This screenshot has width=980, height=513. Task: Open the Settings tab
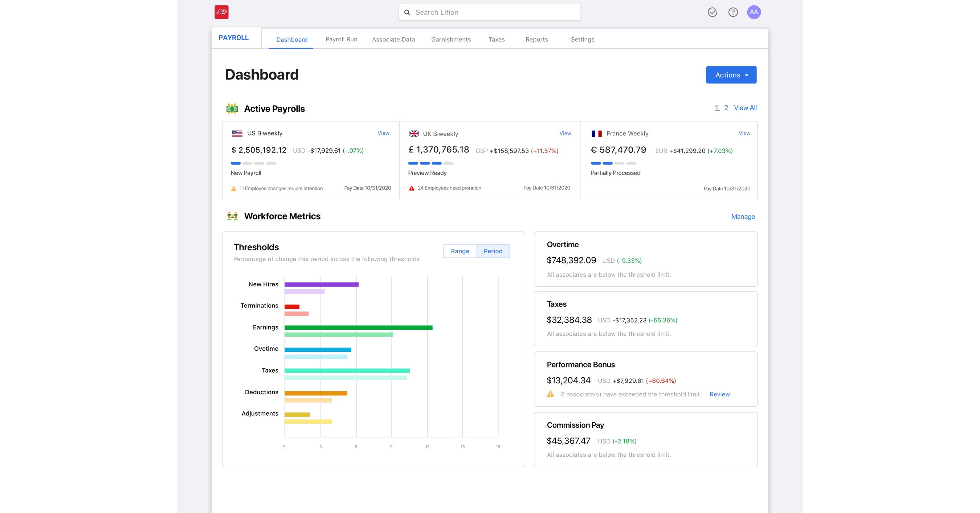coord(583,39)
